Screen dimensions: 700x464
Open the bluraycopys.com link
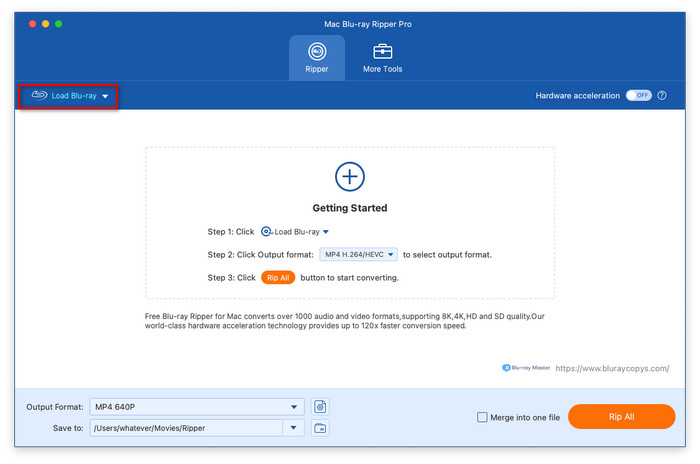[611, 368]
